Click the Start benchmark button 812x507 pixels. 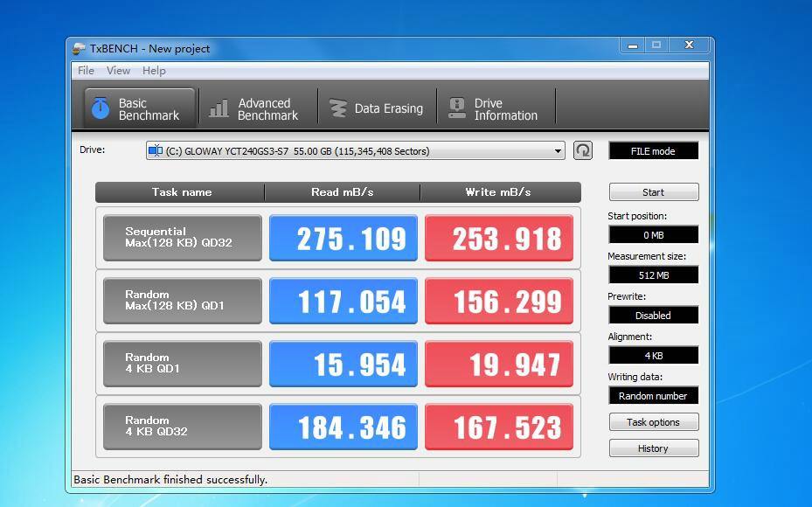(654, 192)
